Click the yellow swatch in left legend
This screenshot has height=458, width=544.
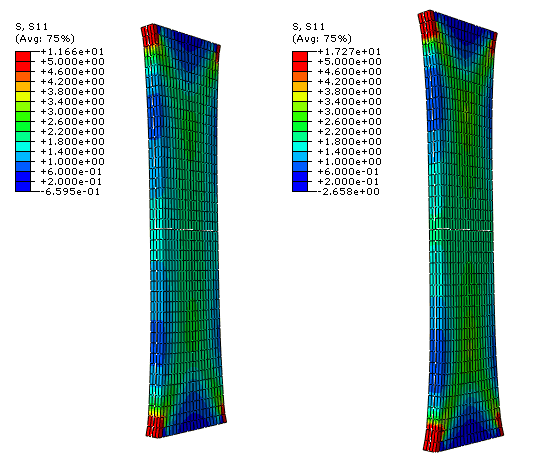pos(23,96)
